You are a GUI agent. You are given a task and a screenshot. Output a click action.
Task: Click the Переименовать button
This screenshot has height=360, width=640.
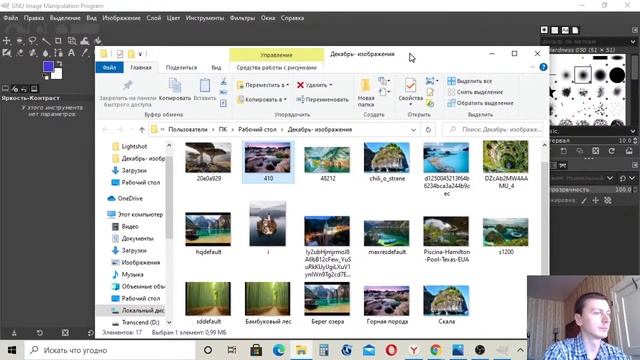322,99
